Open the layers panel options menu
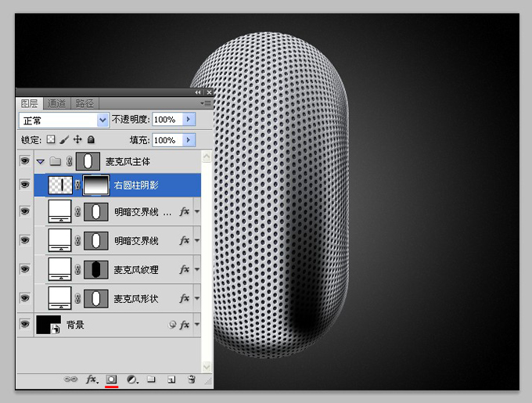This screenshot has width=532, height=403. pos(206,103)
